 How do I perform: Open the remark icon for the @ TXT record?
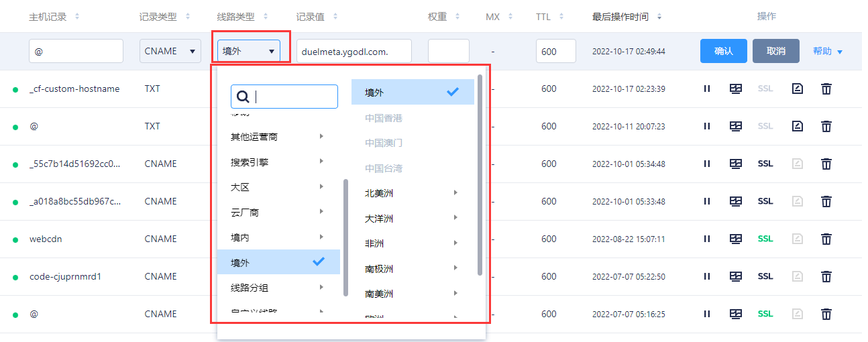[x=798, y=126]
